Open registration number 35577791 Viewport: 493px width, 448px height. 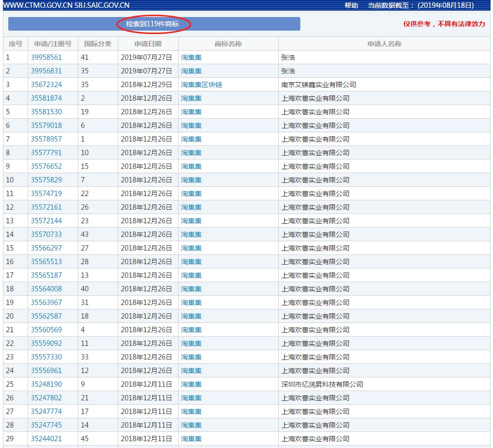[x=46, y=153]
